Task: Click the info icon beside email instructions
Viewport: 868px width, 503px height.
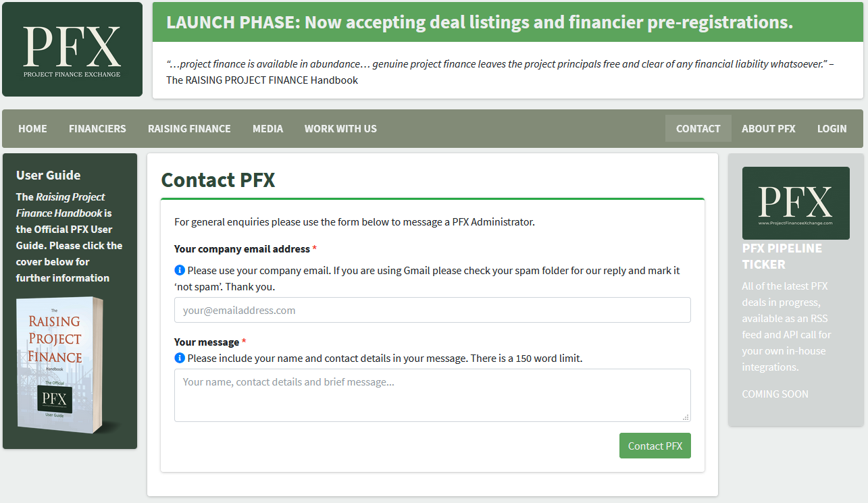Action: pyautogui.click(x=179, y=270)
